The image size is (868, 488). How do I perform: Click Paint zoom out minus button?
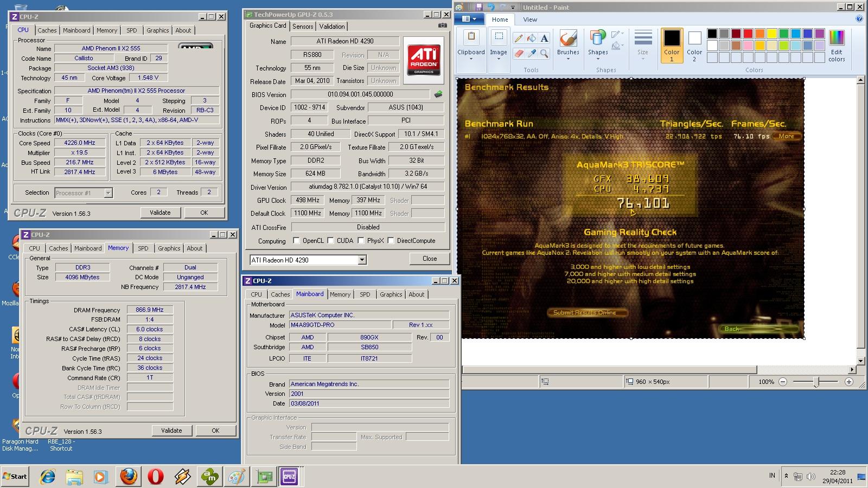[783, 382]
